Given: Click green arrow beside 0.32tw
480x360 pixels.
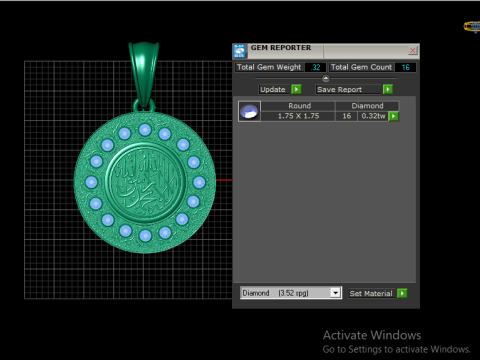Looking at the screenshot, I should 394,116.
